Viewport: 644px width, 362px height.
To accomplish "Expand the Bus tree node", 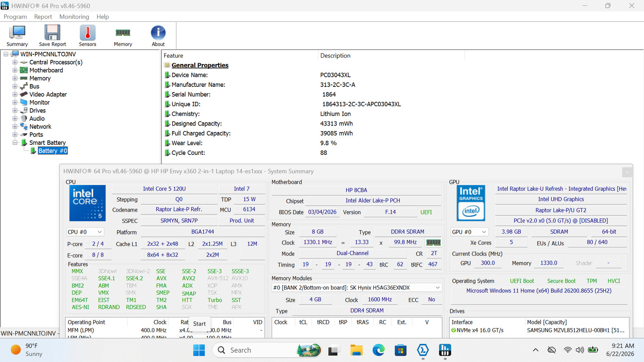I will pos(15,86).
